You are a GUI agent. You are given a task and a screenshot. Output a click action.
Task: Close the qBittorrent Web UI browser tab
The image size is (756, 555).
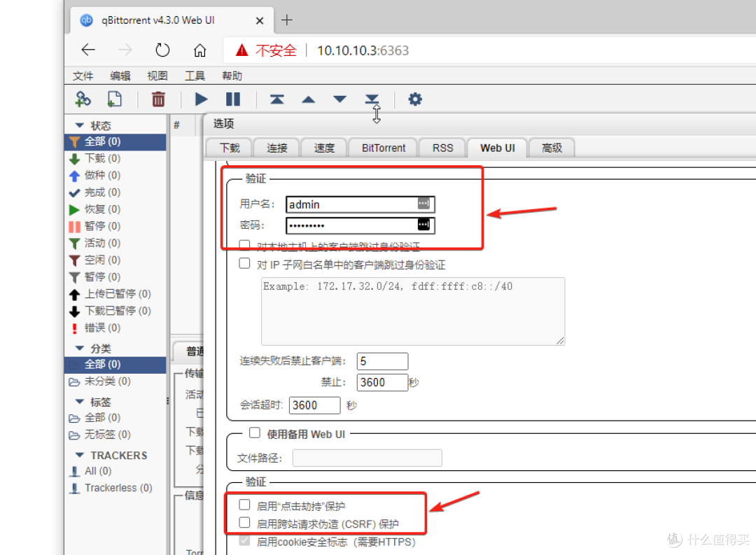coord(260,21)
